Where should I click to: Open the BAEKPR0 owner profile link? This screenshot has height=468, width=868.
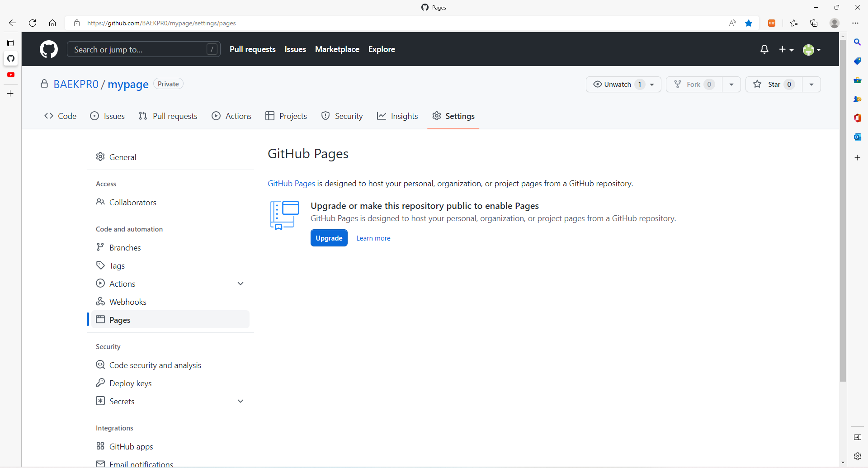[76, 85]
